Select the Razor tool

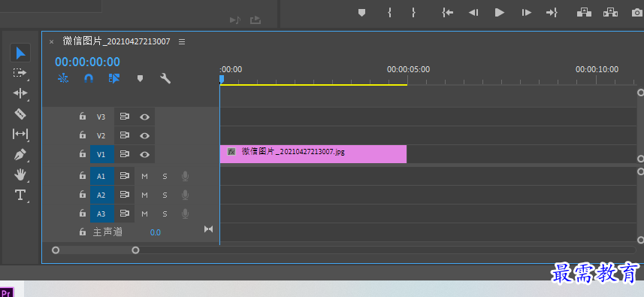coord(20,114)
